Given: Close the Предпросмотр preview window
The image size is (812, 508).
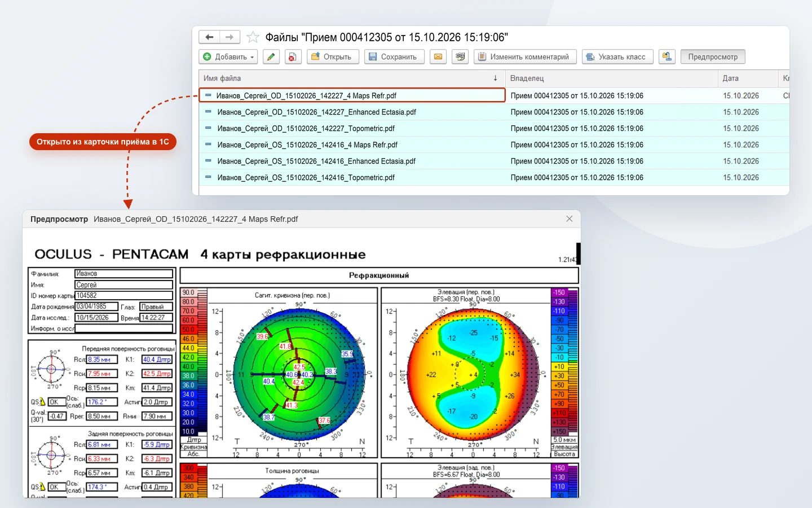Looking at the screenshot, I should pos(570,219).
